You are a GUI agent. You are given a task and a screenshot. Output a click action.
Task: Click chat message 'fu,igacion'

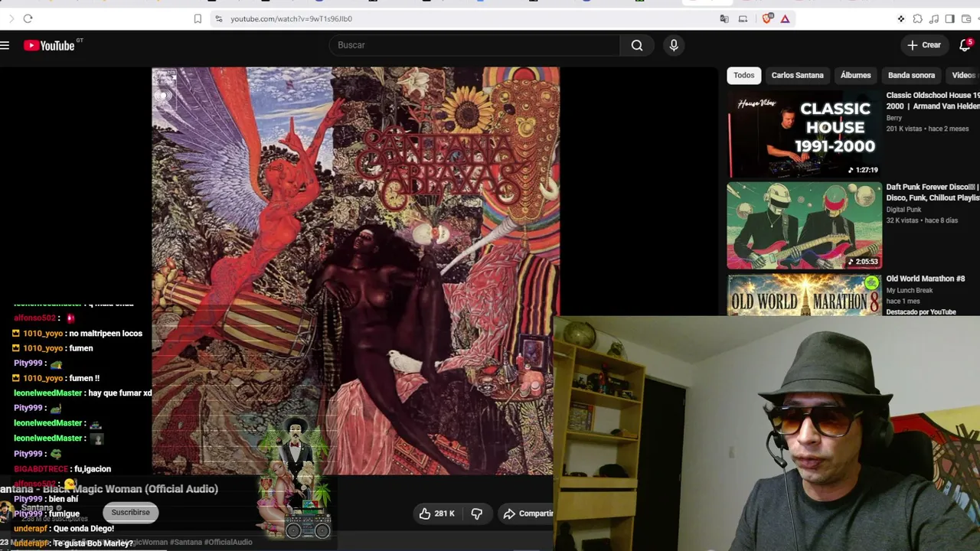(93, 468)
